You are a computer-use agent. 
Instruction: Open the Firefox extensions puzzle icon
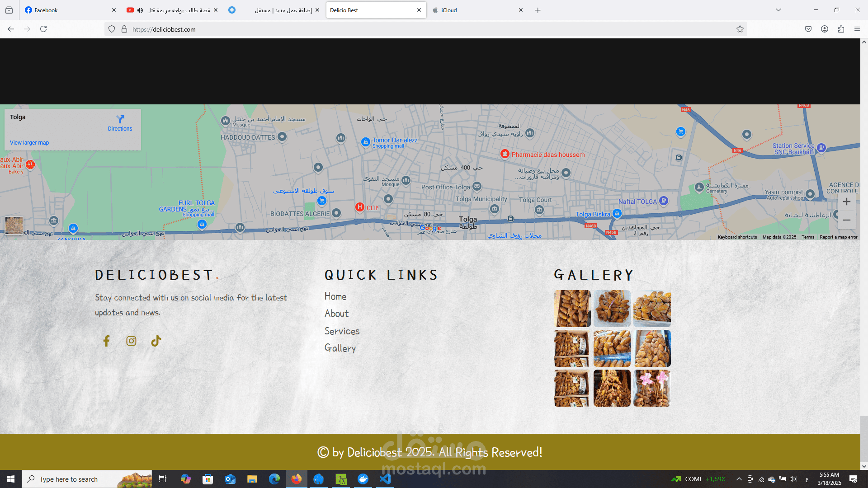click(841, 29)
